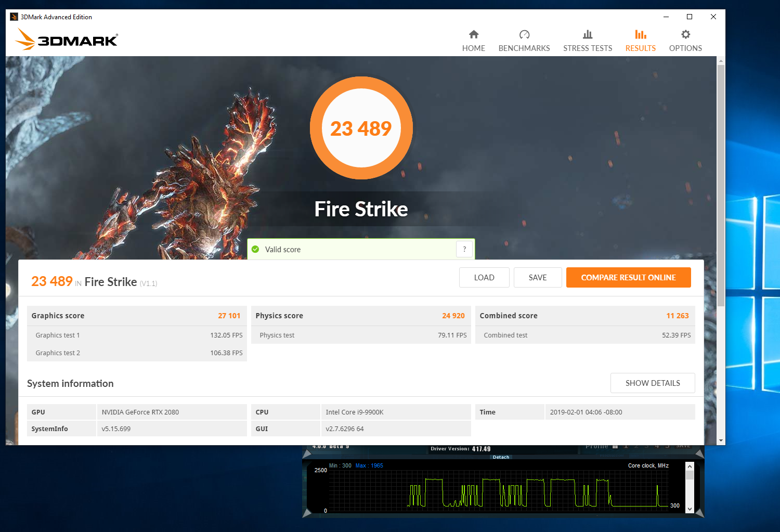Click Afterburner graph scrollbar thumb

(x=690, y=475)
